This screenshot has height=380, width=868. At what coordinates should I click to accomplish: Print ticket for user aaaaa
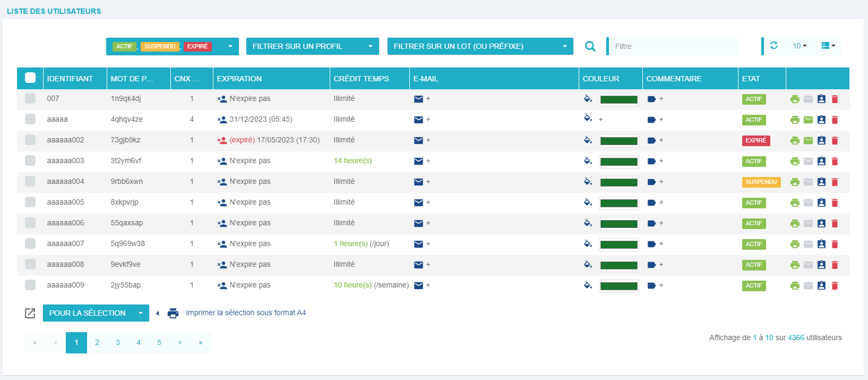795,120
